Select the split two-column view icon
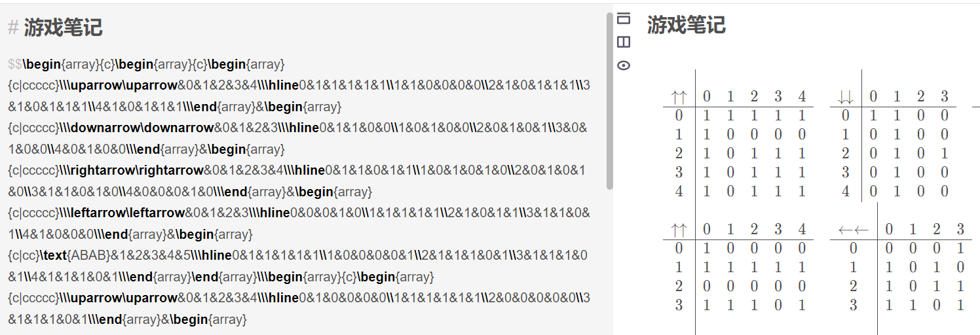 point(624,42)
